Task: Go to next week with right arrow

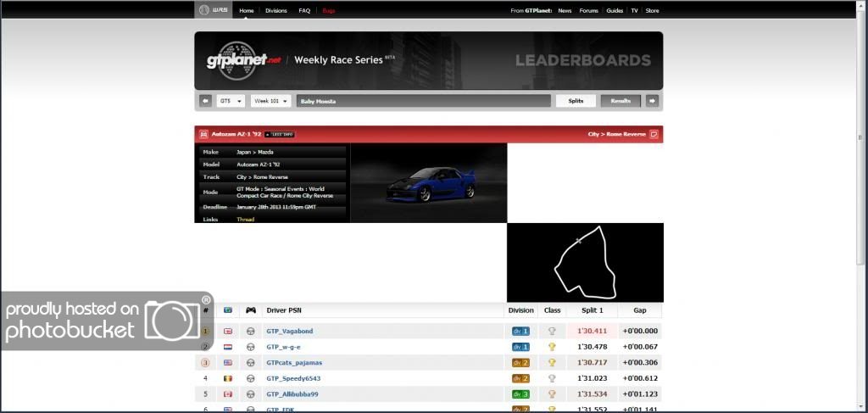Action: tap(652, 101)
